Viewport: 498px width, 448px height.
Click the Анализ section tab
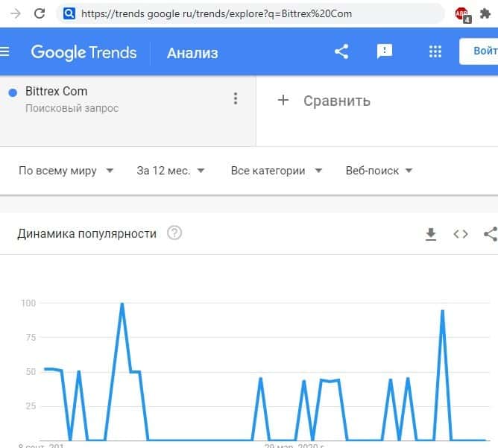[192, 52]
